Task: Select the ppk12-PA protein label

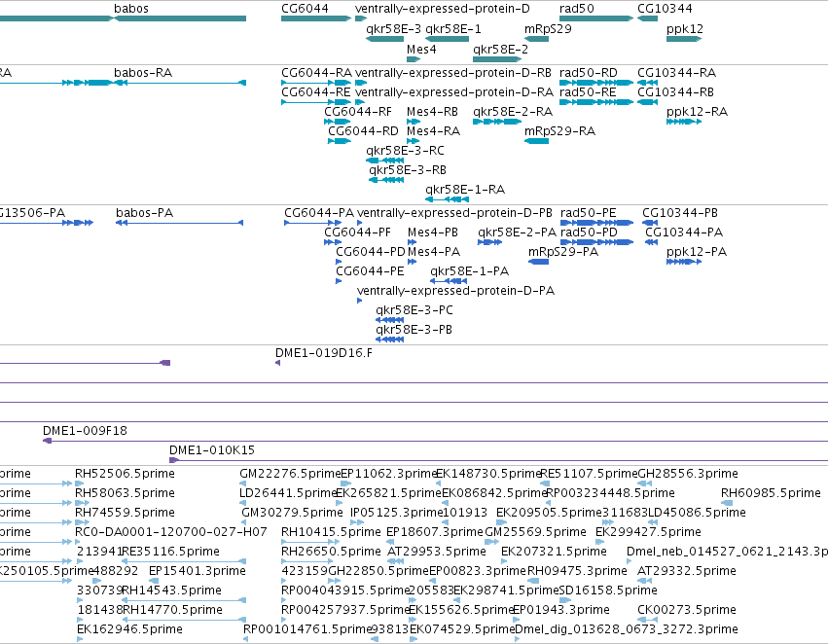Action: pyautogui.click(x=697, y=253)
